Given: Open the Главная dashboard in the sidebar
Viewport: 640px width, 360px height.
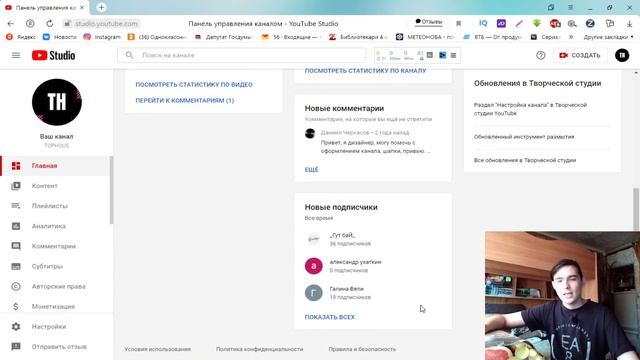Looking at the screenshot, I should (x=56, y=166).
